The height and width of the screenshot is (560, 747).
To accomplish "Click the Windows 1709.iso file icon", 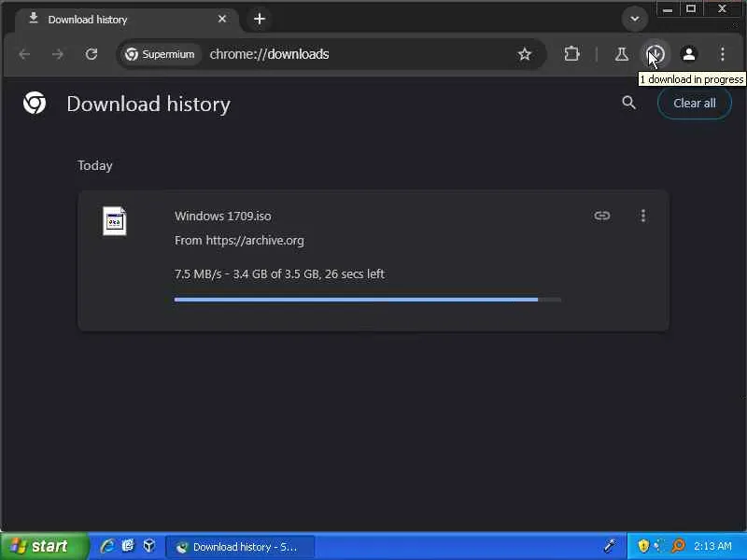I will coord(114,221).
